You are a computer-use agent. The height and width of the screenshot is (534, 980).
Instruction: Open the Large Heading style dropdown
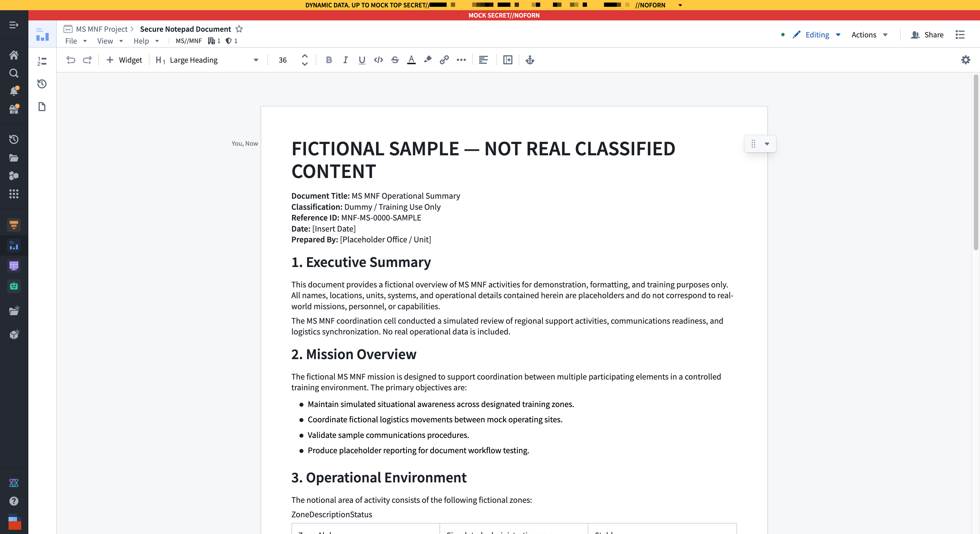[x=208, y=60]
